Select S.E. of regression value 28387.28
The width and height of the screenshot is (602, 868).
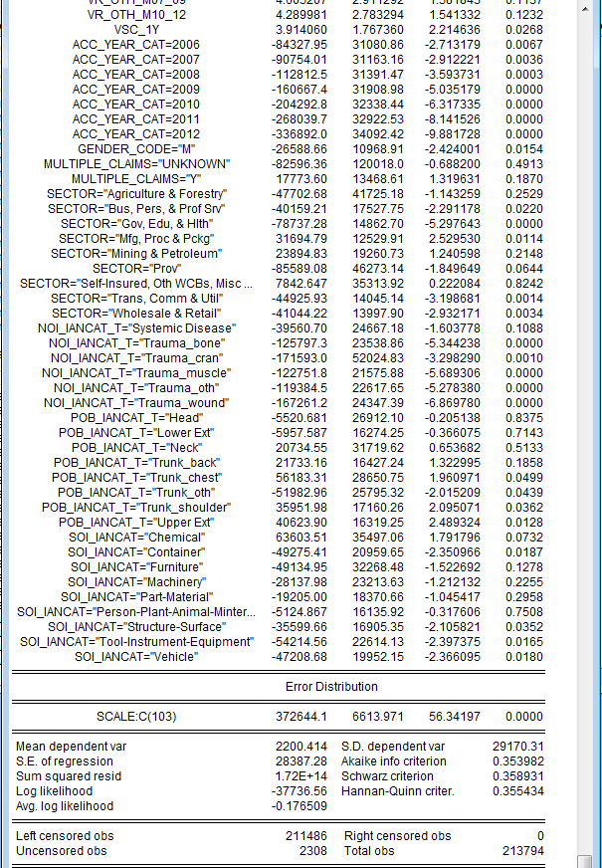[301, 761]
